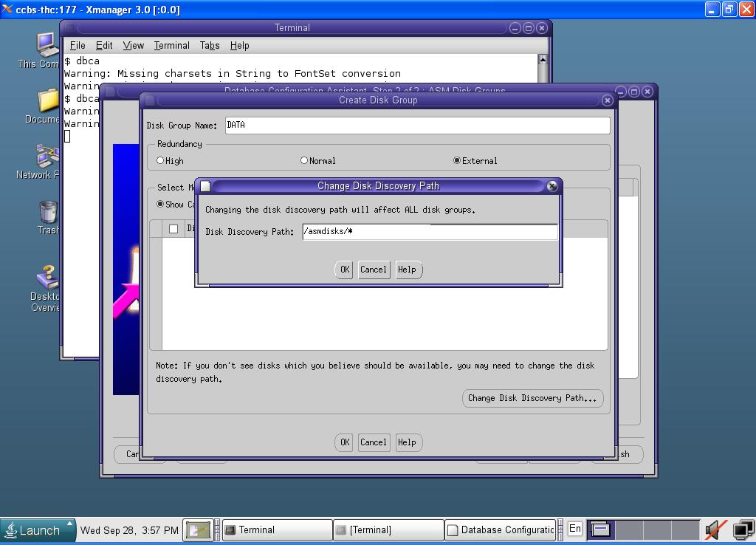Select the External redundancy radio button
The height and width of the screenshot is (545, 756).
457,160
